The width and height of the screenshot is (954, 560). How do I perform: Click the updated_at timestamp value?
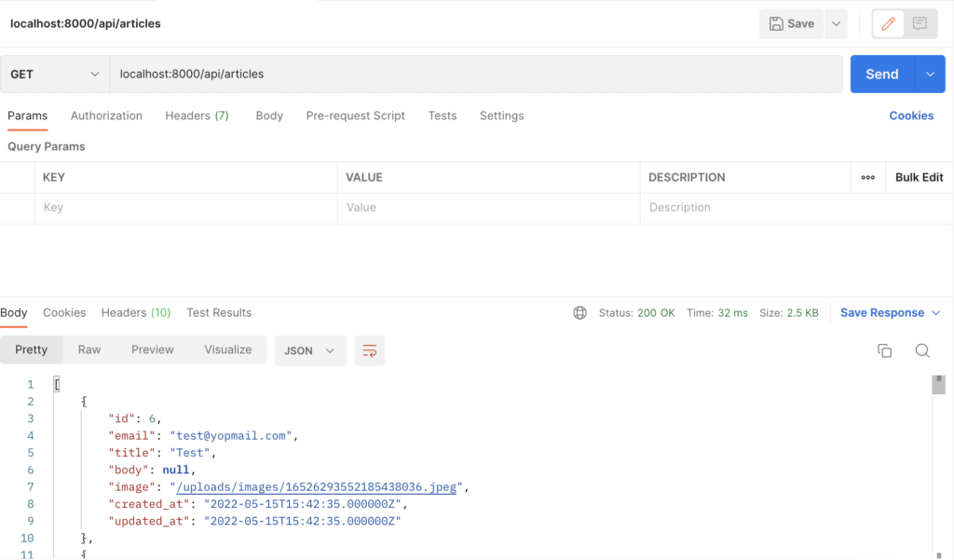pyautogui.click(x=303, y=521)
